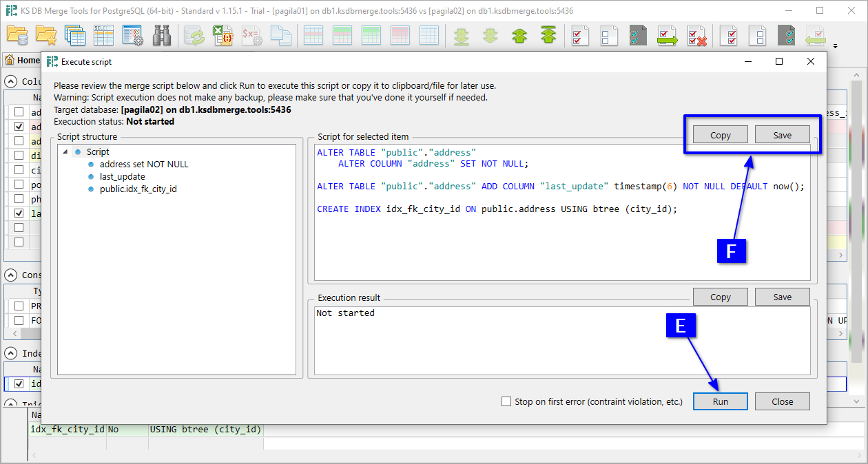This screenshot has width=868, height=464.
Task: Collapse the Columns section chevron
Action: coord(11,81)
